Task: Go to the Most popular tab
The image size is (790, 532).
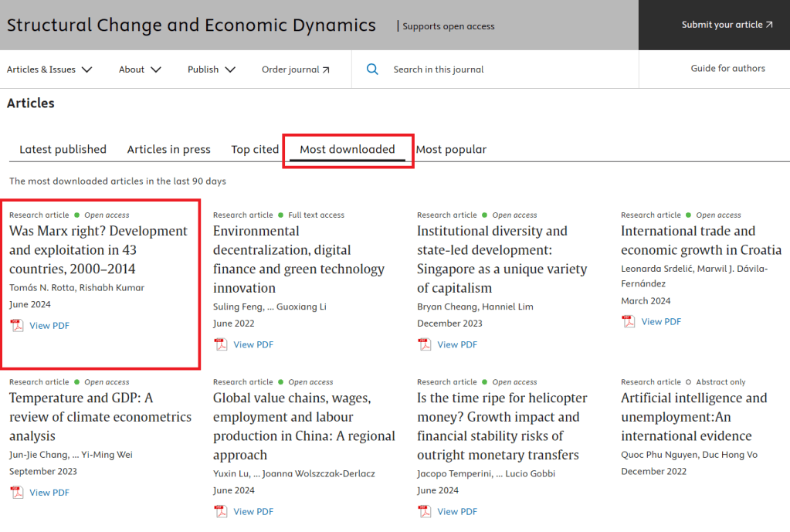Action: pos(451,150)
